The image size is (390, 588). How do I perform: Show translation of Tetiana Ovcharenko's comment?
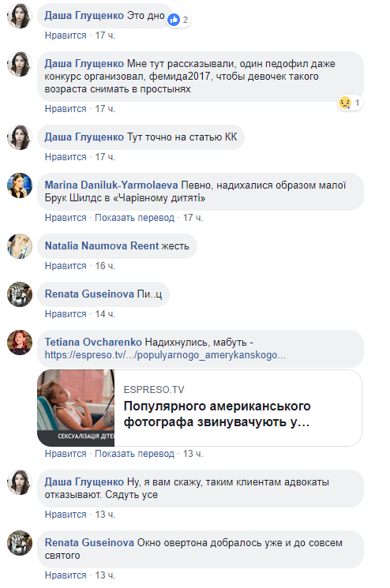[x=134, y=453]
